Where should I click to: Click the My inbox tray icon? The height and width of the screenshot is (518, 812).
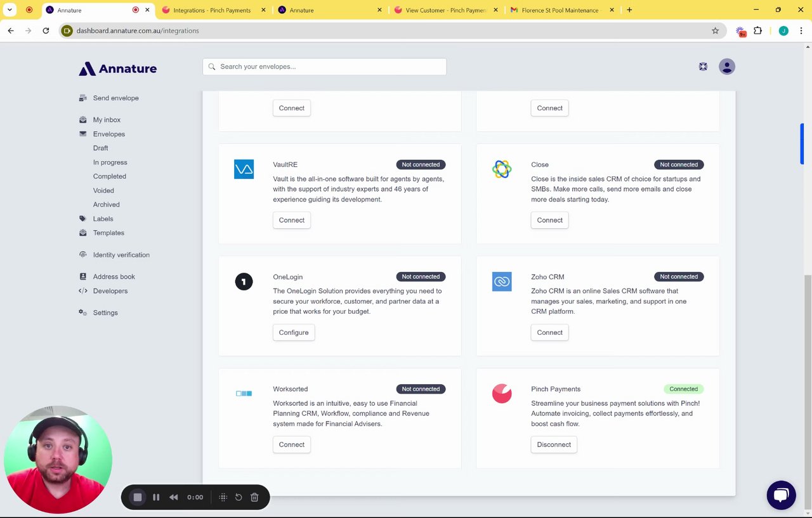pos(82,120)
